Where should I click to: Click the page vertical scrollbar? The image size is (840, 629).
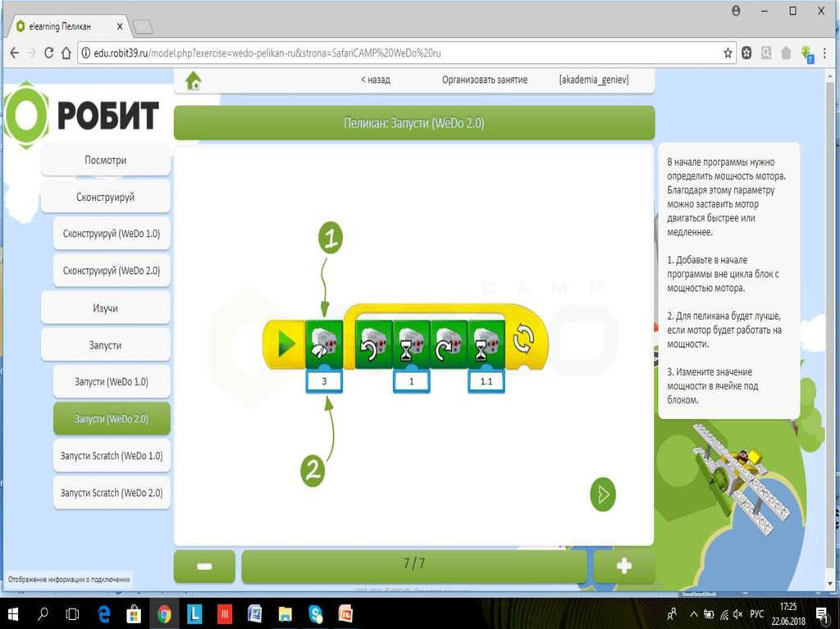coord(832,327)
